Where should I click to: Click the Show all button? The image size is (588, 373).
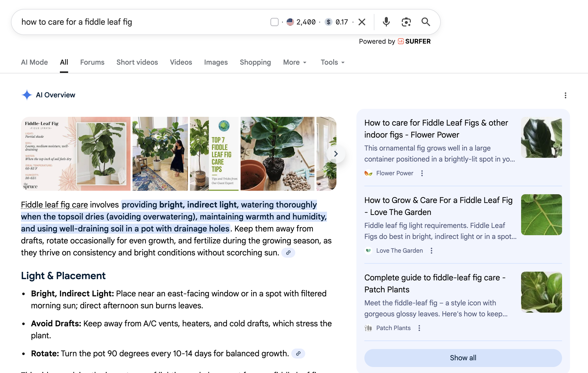click(x=463, y=358)
